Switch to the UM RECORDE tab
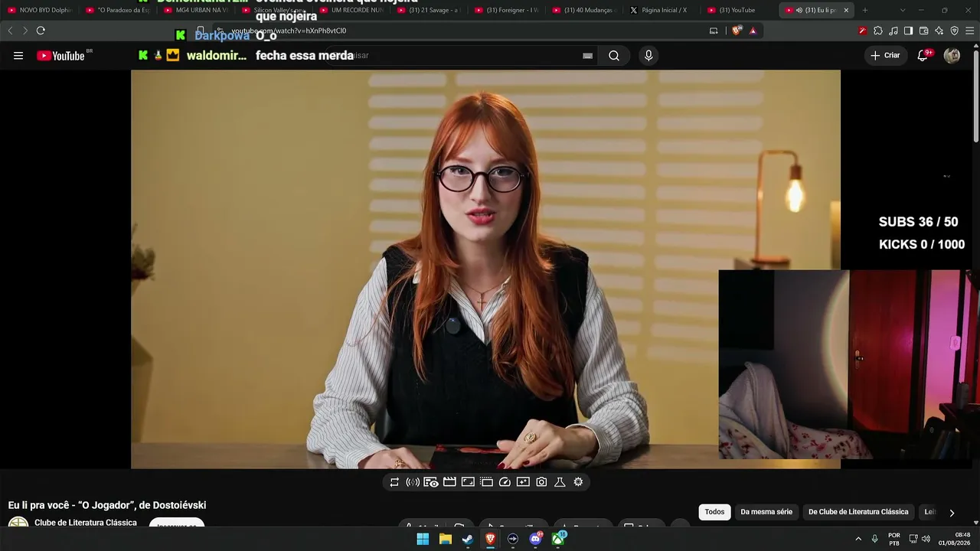 [351, 10]
